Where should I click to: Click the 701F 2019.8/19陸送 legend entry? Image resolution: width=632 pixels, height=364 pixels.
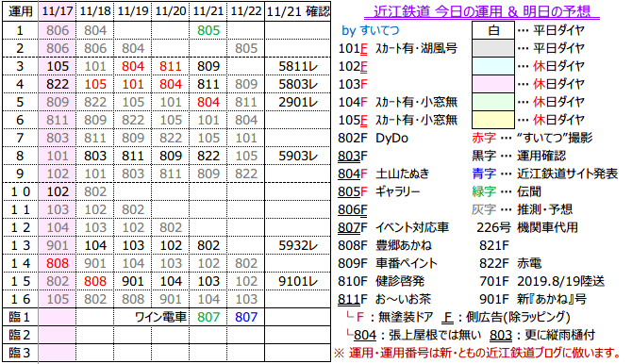[x=542, y=281]
